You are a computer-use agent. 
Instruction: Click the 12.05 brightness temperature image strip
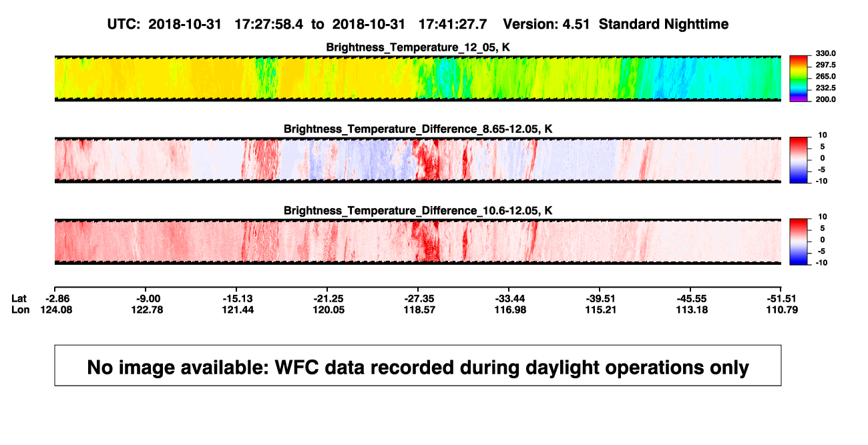418,78
